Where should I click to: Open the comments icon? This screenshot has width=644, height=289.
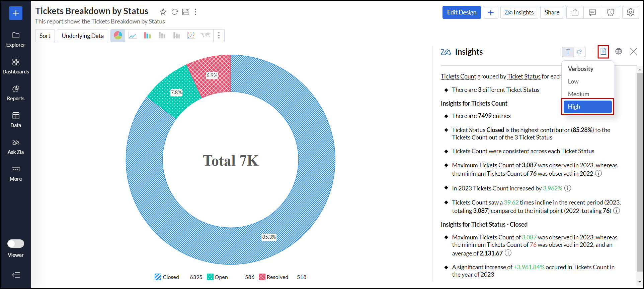592,12
